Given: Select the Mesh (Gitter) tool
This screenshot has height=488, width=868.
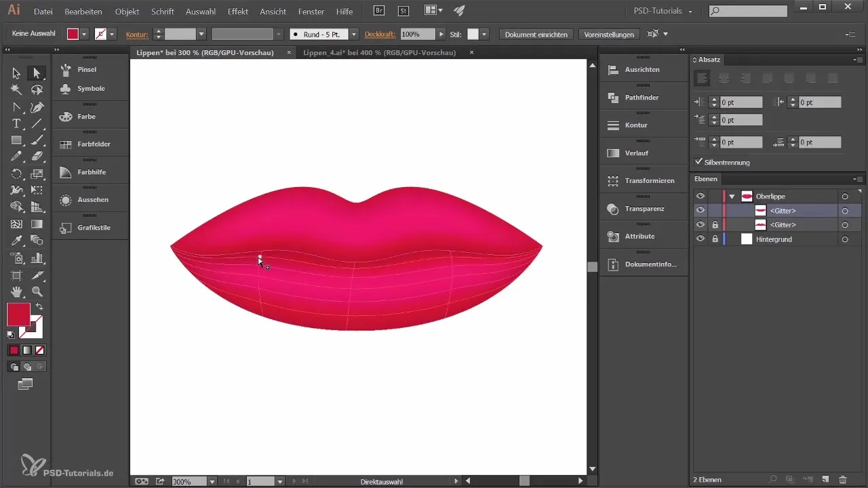Looking at the screenshot, I should pyautogui.click(x=16, y=224).
